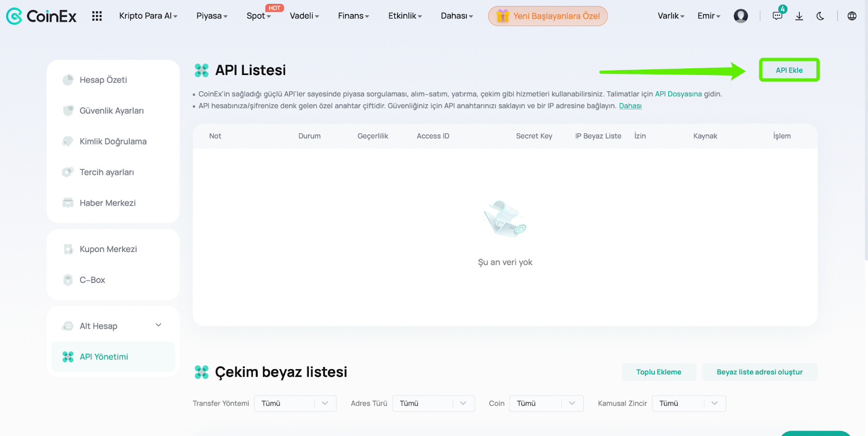The height and width of the screenshot is (436, 868).
Task: Click the CoinEx logo
Action: coord(41,16)
